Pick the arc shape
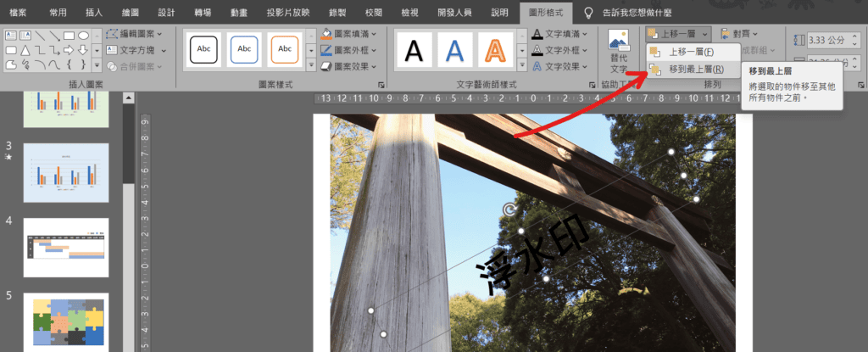 40,65
